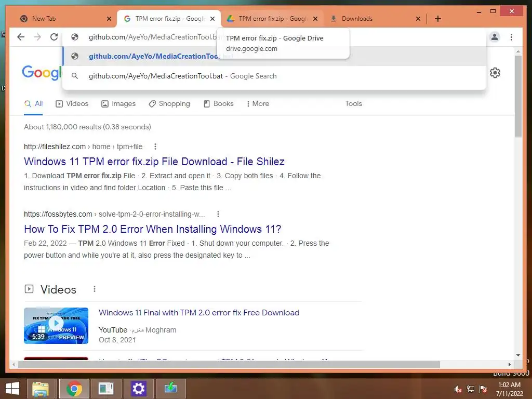Filter results by Videos
The width and height of the screenshot is (532, 399).
(x=72, y=104)
